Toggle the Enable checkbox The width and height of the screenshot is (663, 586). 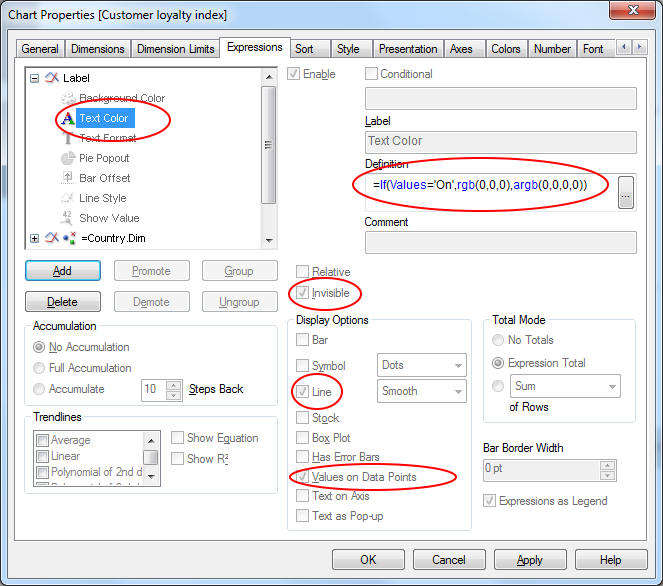click(x=293, y=74)
